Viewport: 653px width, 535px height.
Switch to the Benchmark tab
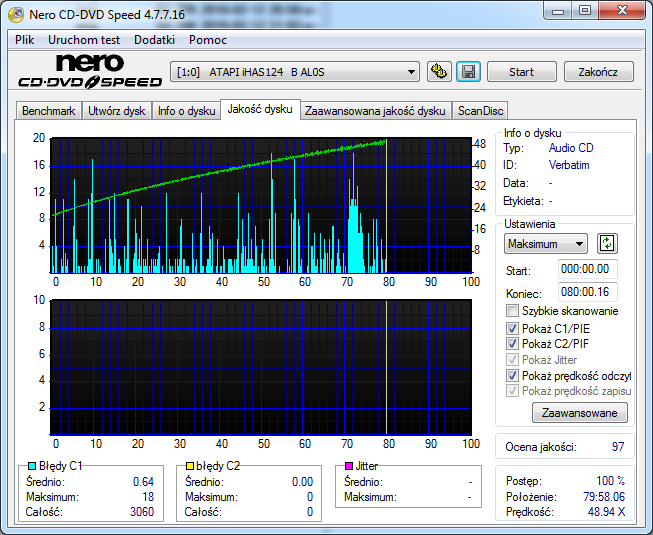(48, 111)
